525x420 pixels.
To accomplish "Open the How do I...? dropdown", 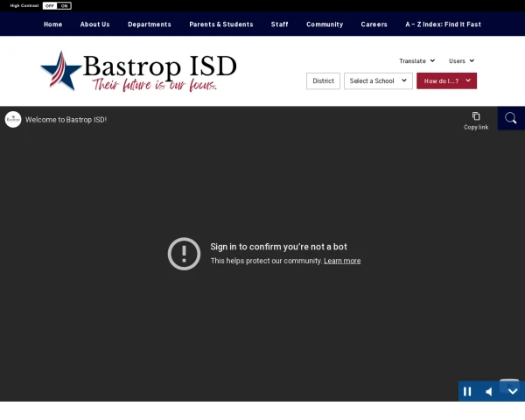I will 446,81.
